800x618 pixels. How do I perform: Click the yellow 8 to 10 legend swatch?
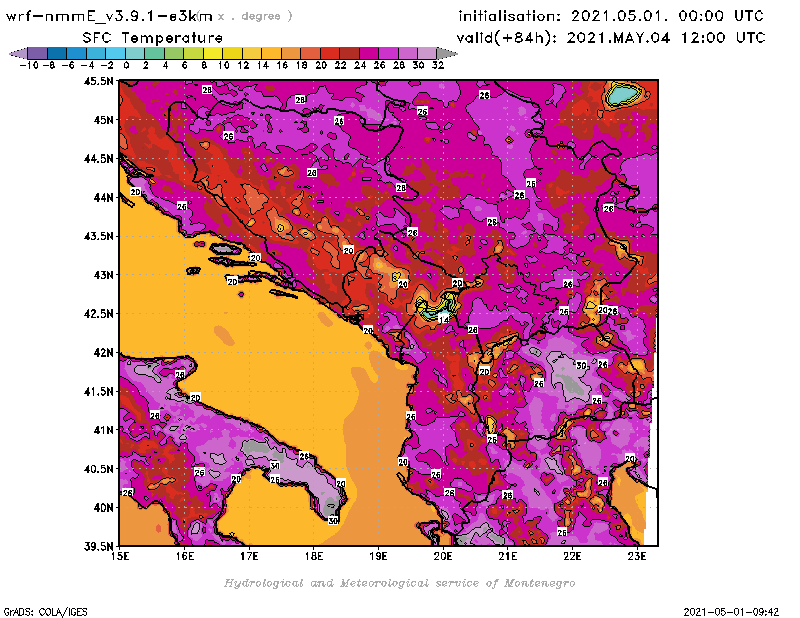(x=213, y=53)
